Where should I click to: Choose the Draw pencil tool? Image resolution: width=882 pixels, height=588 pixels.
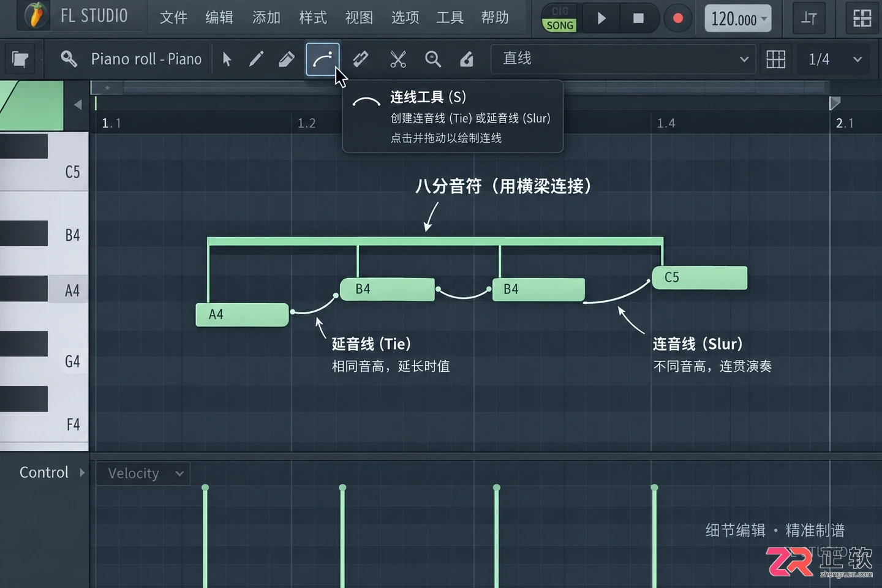(x=256, y=59)
